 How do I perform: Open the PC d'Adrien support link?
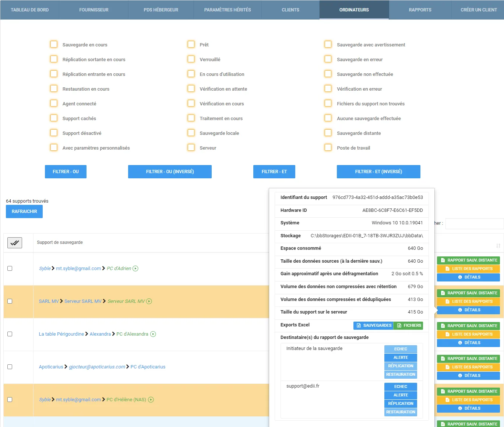[x=119, y=269]
